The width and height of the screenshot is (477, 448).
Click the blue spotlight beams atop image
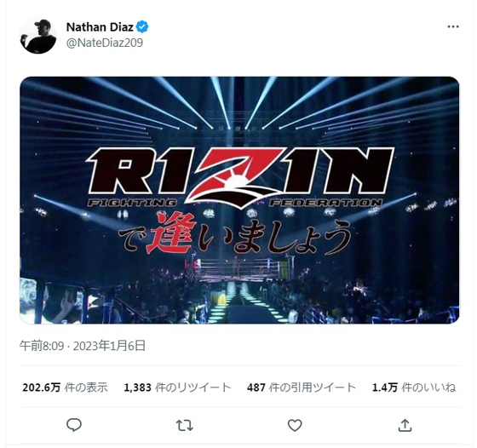tap(239, 103)
